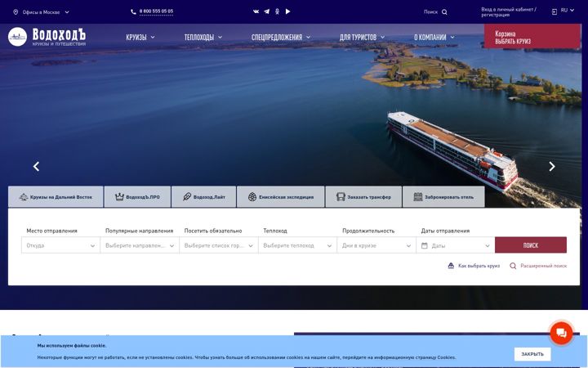Click the ship icon beside Как выбрать круиз
The image size is (588, 368).
click(451, 266)
